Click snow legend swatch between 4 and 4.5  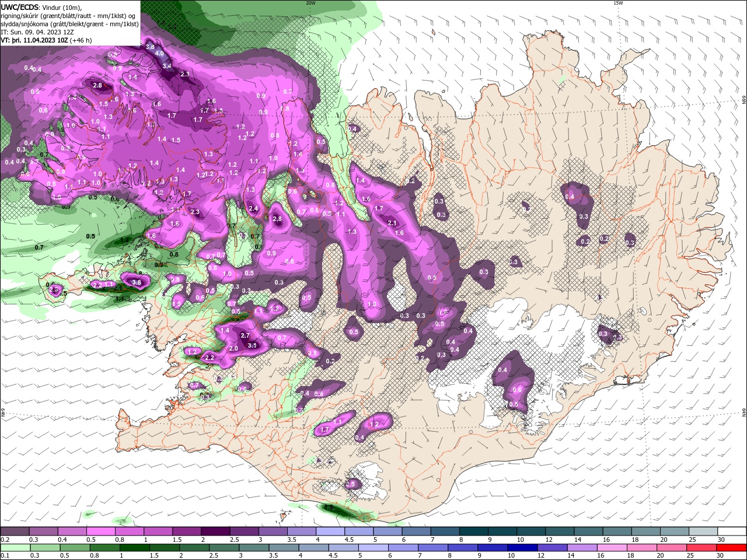pyautogui.click(x=330, y=531)
